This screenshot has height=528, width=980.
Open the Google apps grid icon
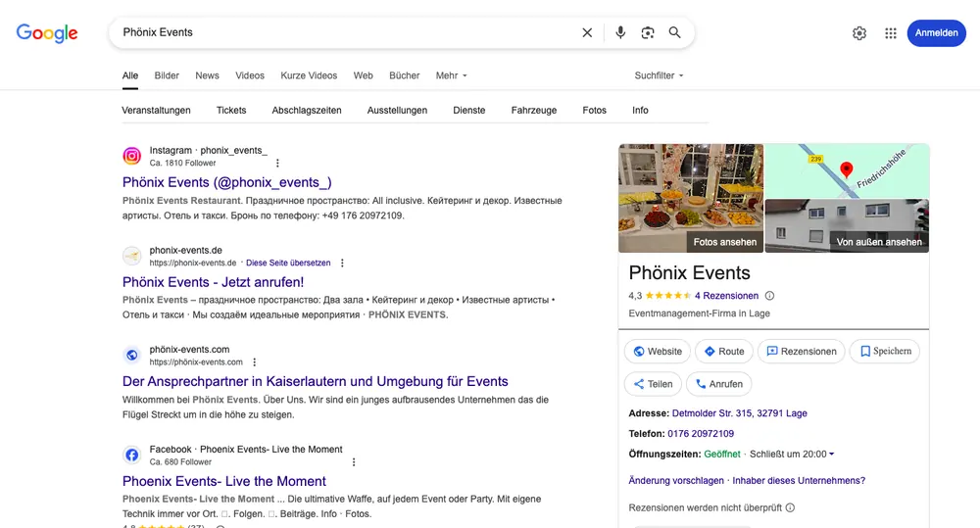[891, 33]
